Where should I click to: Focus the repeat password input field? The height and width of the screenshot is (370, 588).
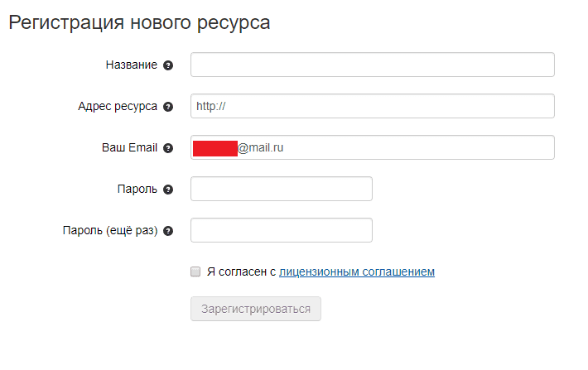pos(281,230)
